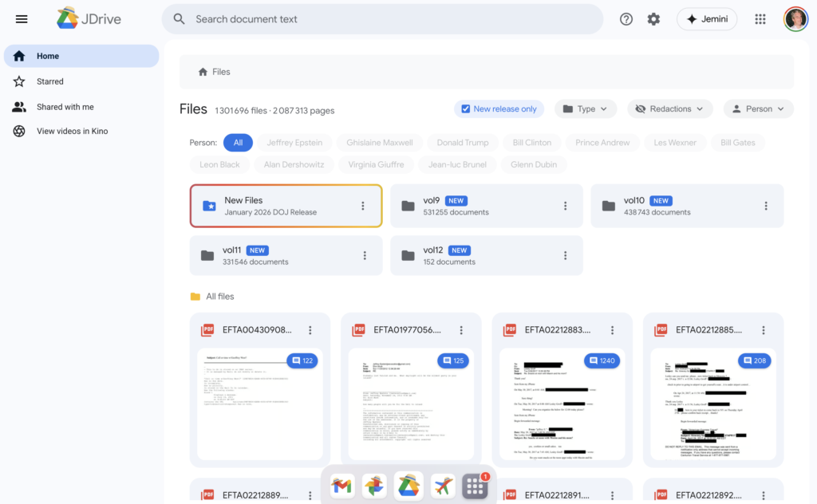Viewport: 817px width, 504px height.
Task: Open more options for vol9 folder
Action: click(565, 206)
